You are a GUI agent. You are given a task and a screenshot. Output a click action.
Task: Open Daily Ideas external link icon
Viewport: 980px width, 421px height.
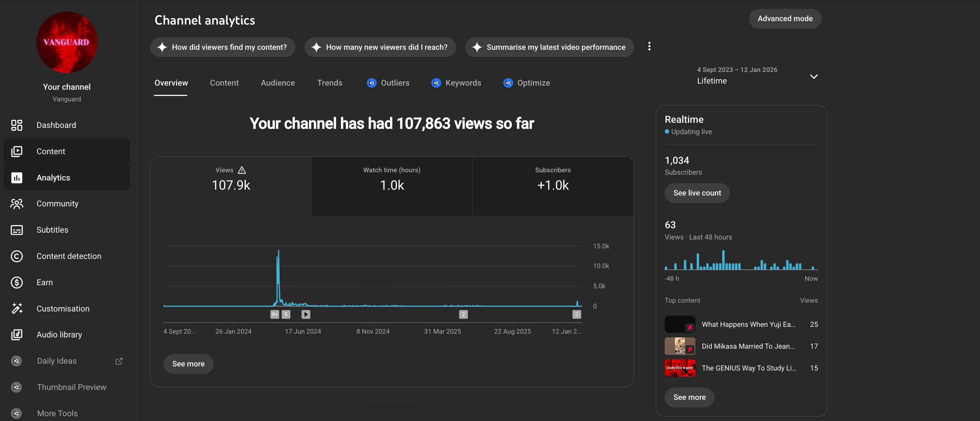pyautogui.click(x=119, y=361)
